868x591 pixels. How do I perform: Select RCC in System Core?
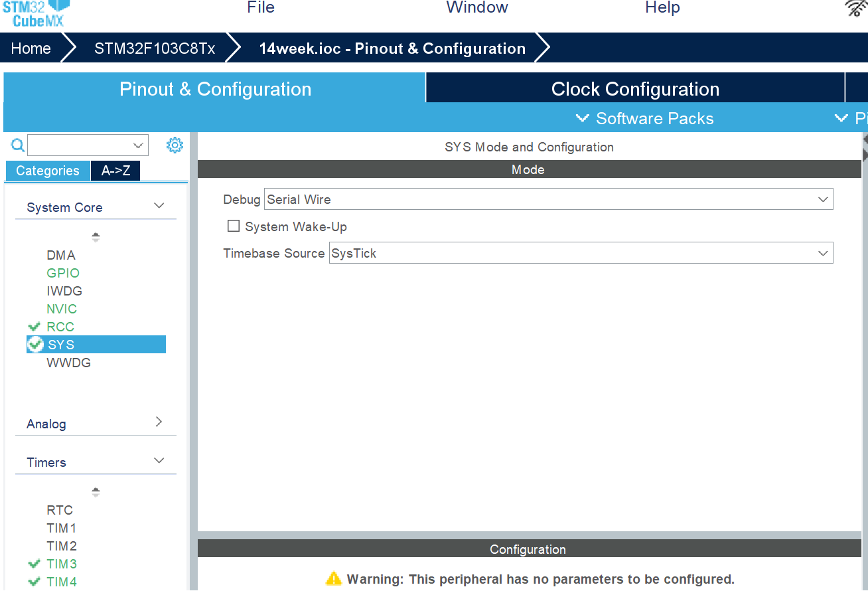(x=60, y=327)
